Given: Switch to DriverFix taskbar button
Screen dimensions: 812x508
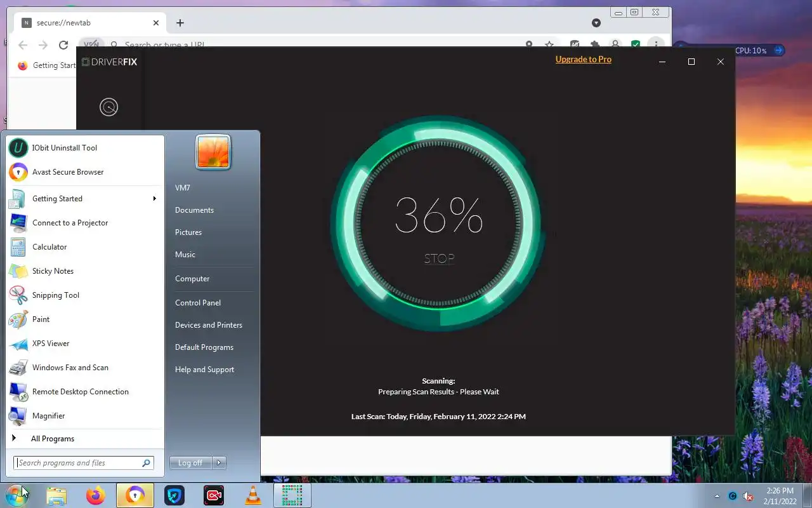Looking at the screenshot, I should tap(292, 495).
